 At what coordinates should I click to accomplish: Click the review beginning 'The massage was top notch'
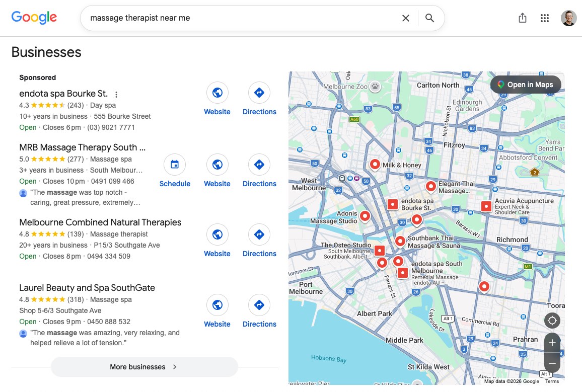[x=86, y=197]
